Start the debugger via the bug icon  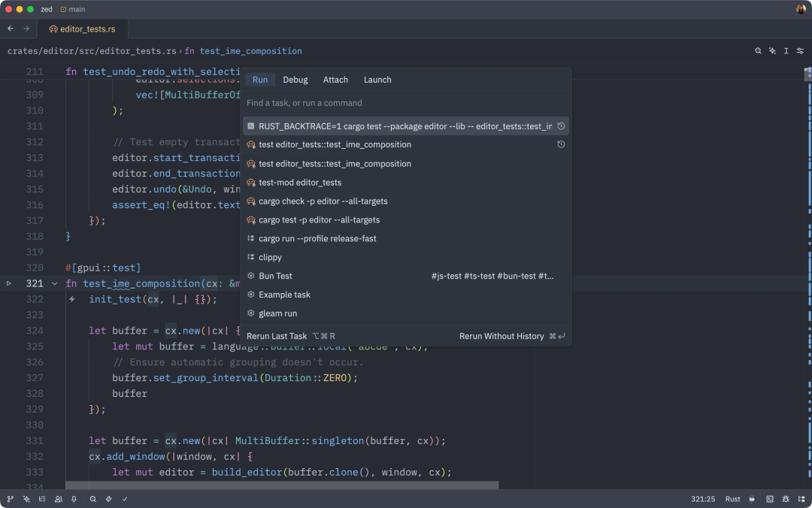coord(786,498)
